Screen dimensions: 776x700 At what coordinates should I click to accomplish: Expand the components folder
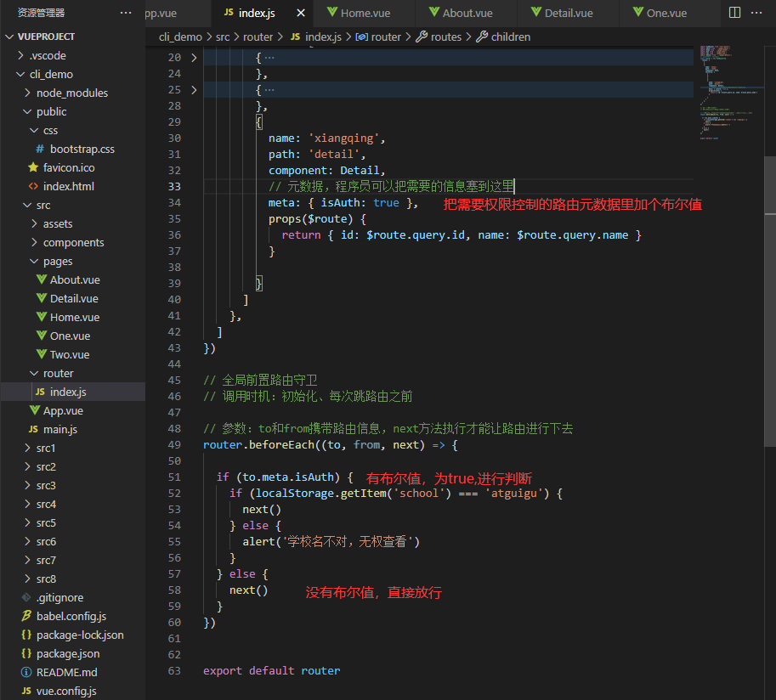click(73, 242)
